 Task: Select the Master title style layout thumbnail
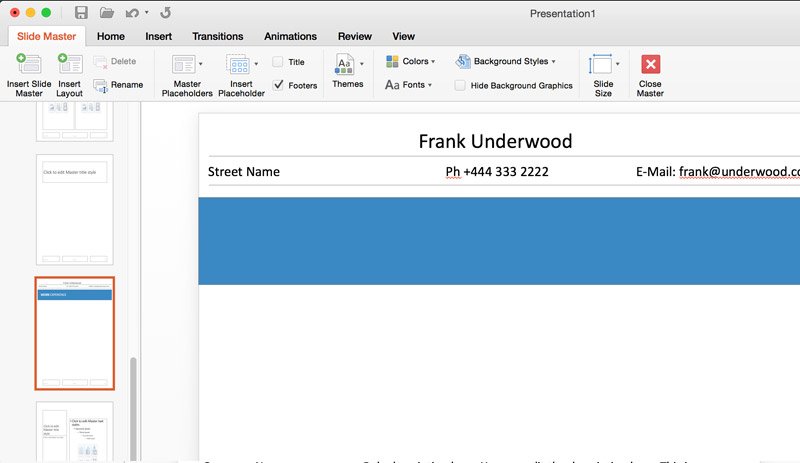point(75,209)
